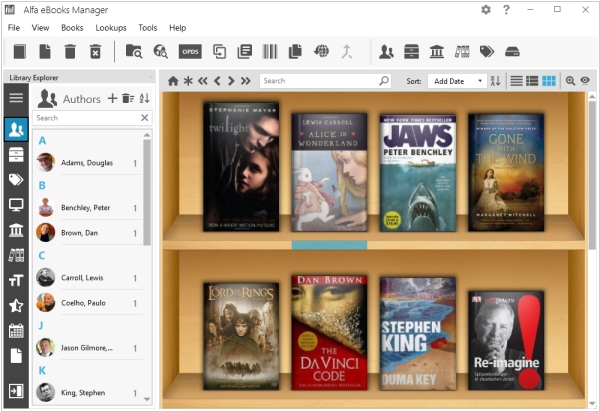The height and width of the screenshot is (412, 600).
Task: Click the library building icon in sidebar
Action: point(16,230)
